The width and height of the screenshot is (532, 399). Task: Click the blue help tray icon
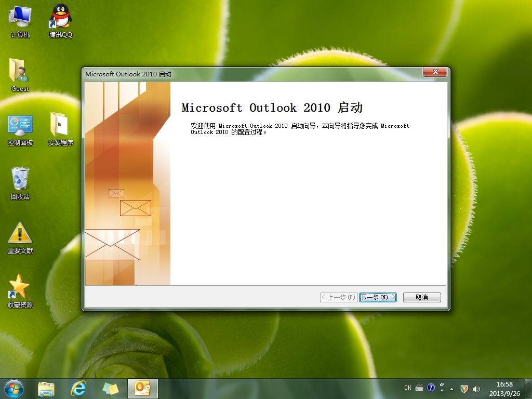431,388
